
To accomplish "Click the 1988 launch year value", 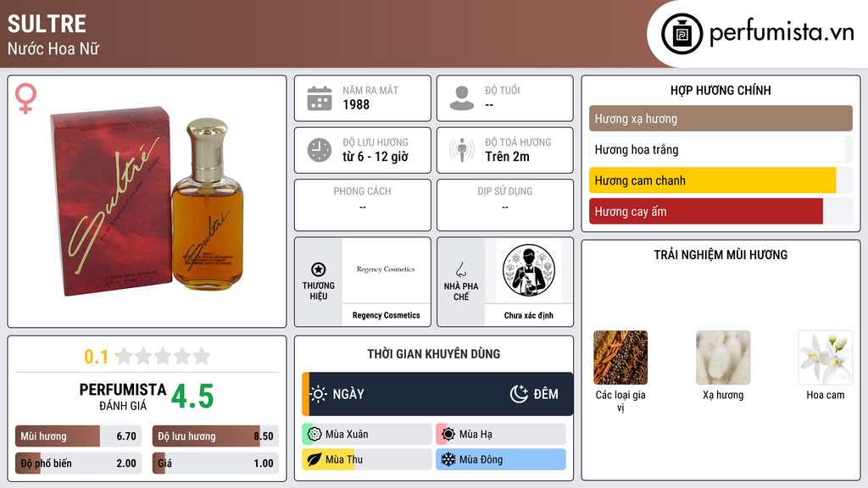I will click(356, 104).
